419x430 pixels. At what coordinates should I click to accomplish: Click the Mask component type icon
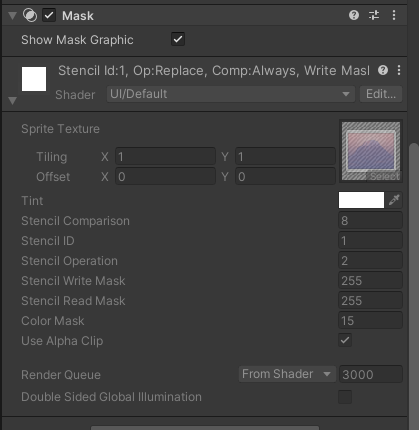(30, 15)
